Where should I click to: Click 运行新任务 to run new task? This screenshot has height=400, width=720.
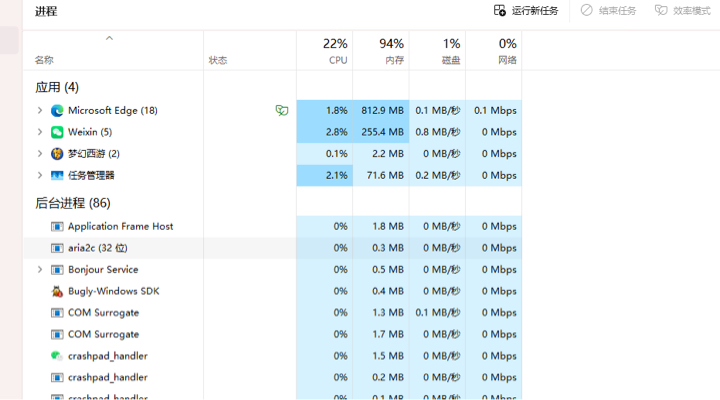(x=526, y=11)
